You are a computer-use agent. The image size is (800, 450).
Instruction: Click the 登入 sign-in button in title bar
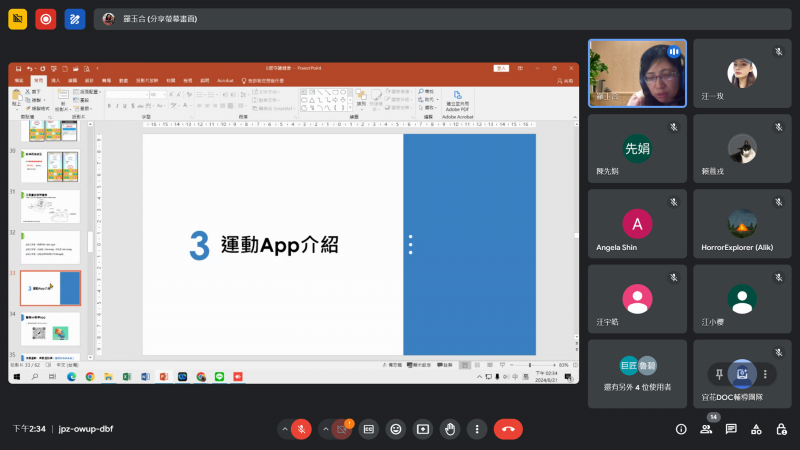click(501, 68)
